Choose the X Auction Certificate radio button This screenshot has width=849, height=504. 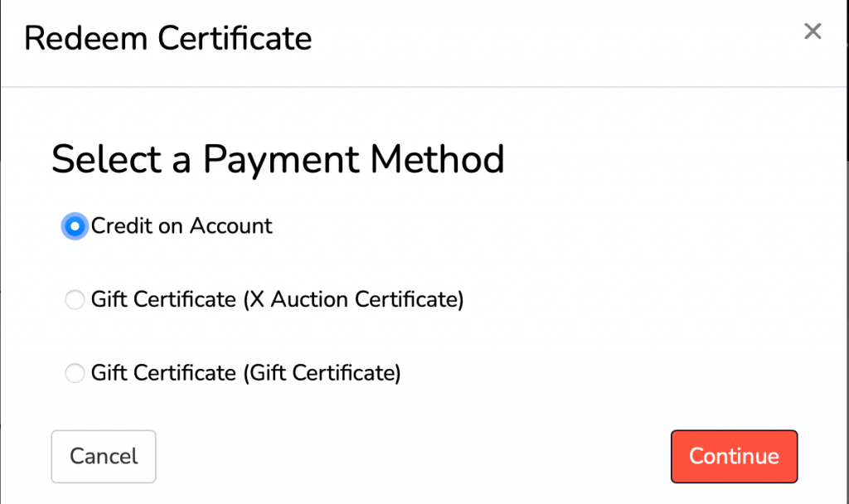click(75, 300)
